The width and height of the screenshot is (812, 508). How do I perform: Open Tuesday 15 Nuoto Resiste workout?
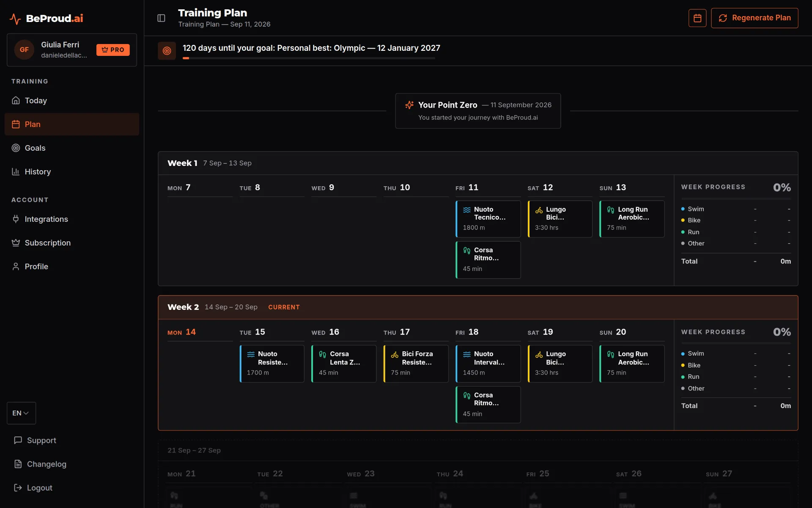click(272, 364)
